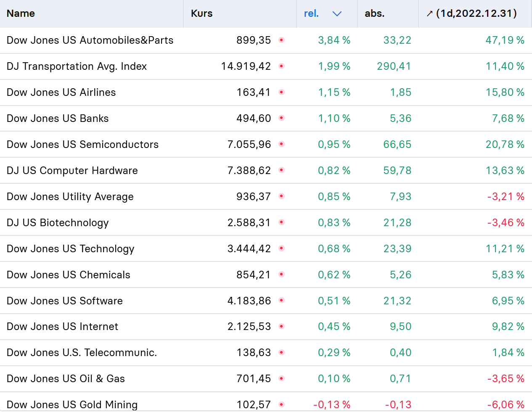The width and height of the screenshot is (532, 412).
Task: Select the Kurs value 899,35
Action: (x=254, y=40)
